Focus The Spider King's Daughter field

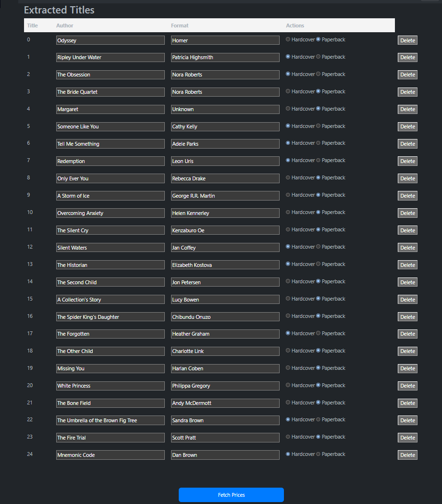coord(110,317)
